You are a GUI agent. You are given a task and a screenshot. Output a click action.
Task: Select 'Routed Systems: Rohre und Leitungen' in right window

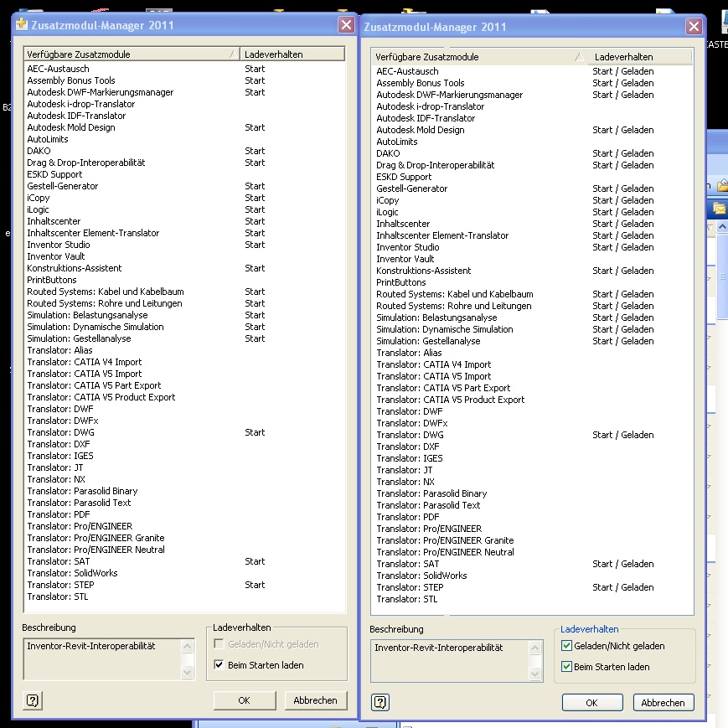(453, 306)
